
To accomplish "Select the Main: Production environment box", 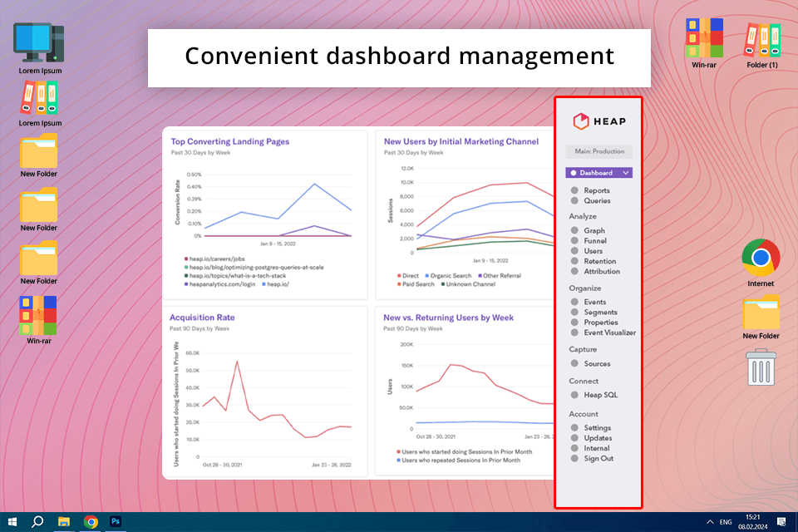I will (x=599, y=151).
